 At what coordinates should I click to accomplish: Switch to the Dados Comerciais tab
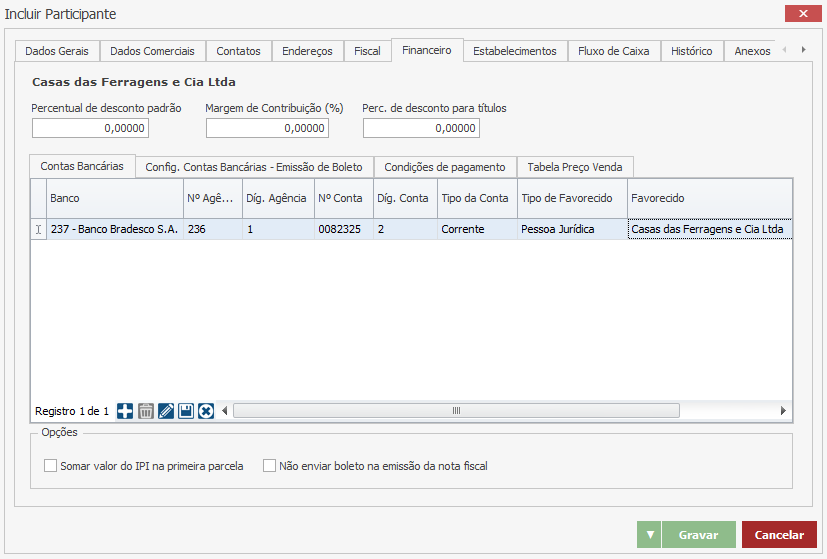click(x=152, y=51)
